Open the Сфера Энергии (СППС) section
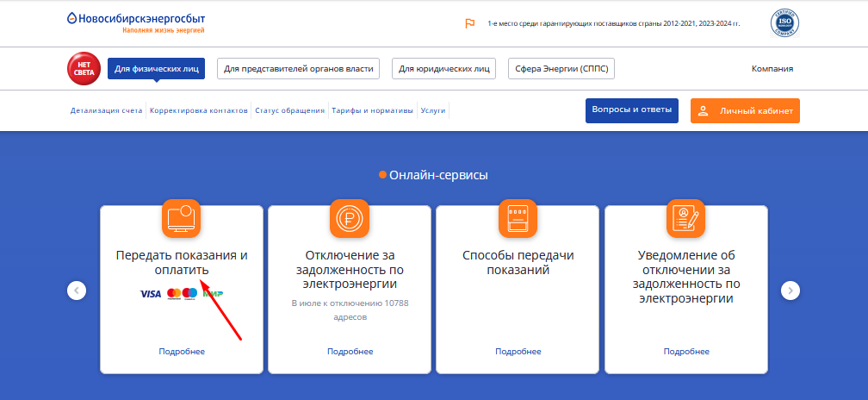 (561, 69)
